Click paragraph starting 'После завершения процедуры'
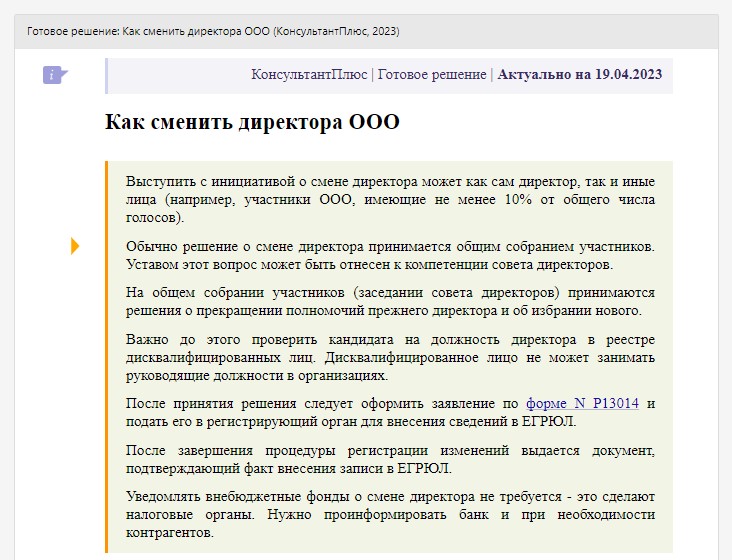Viewport: 732px width, 560px height. [390, 459]
